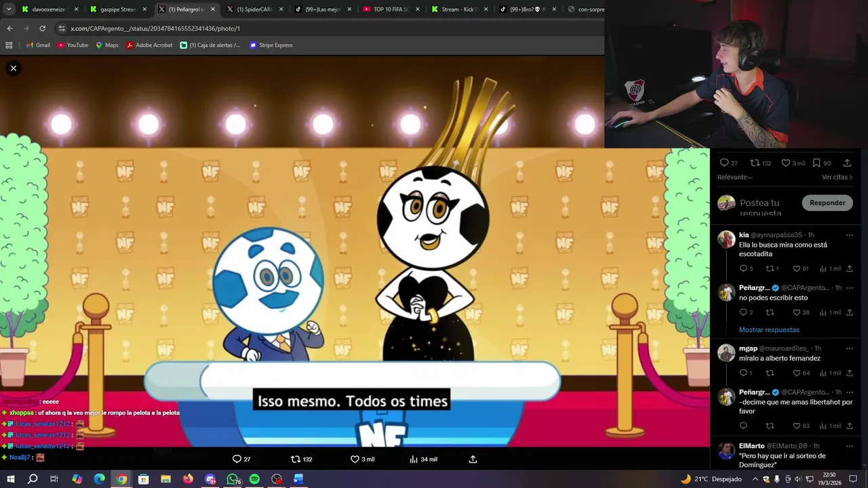Repost mgap's reply
Screen dimensions: 868x488
770,373
